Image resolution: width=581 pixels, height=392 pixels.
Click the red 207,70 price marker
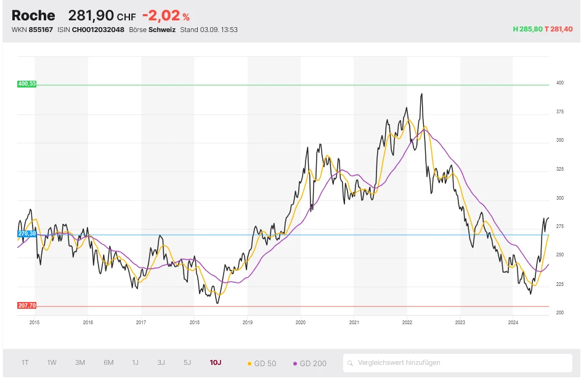pos(27,306)
